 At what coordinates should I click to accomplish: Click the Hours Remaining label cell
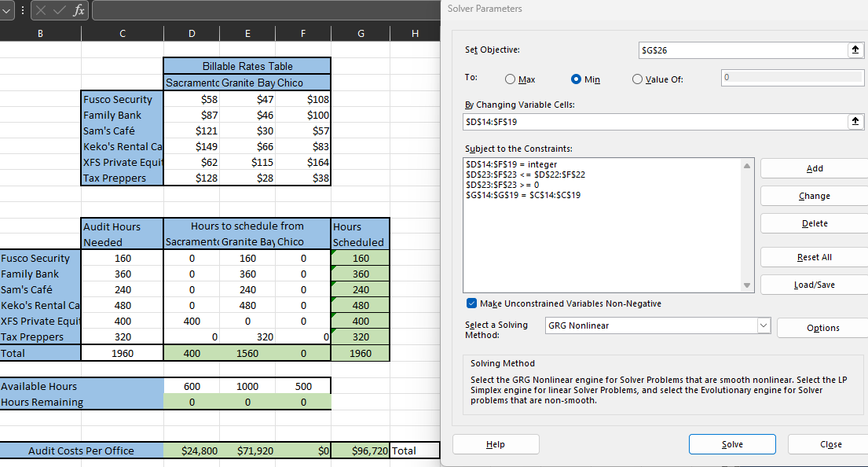coord(82,403)
